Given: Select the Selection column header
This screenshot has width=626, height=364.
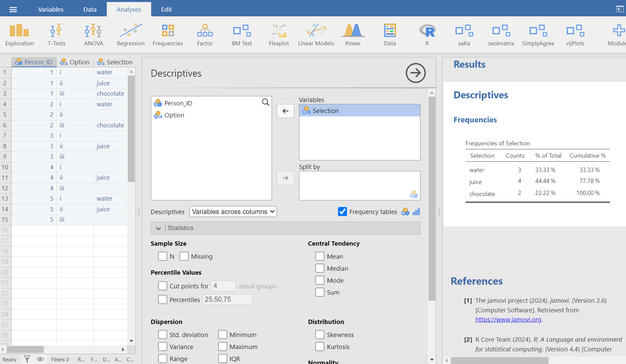Looking at the screenshot, I should 114,62.
